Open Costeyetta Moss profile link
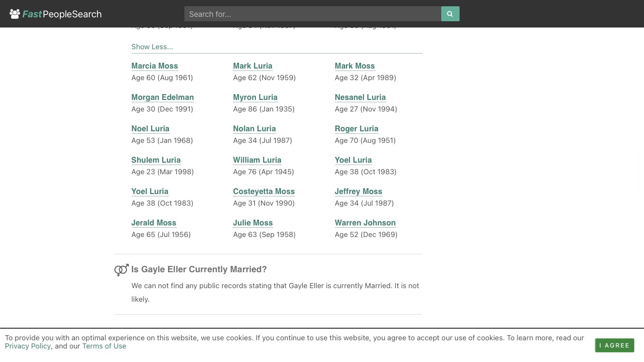The height and width of the screenshot is (362, 644). pos(264,192)
